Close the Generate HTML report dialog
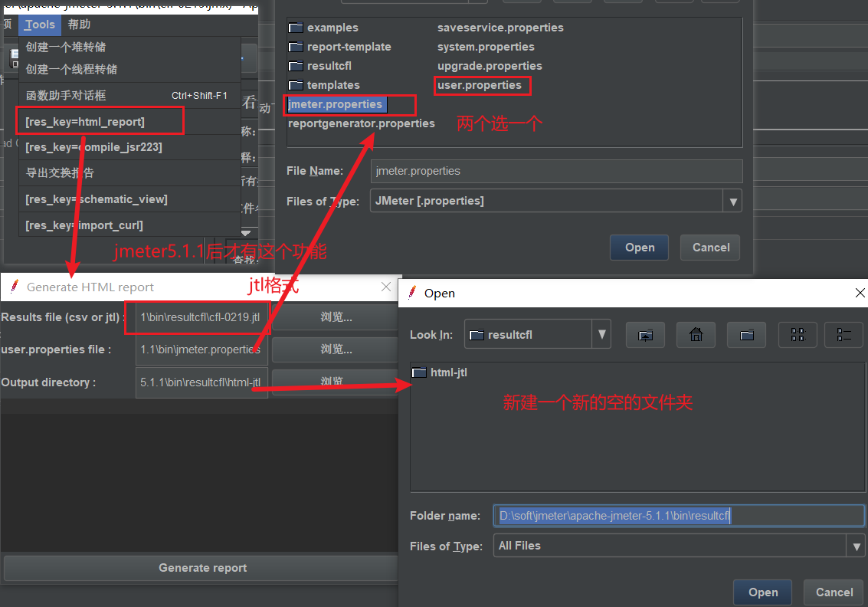 [x=386, y=287]
